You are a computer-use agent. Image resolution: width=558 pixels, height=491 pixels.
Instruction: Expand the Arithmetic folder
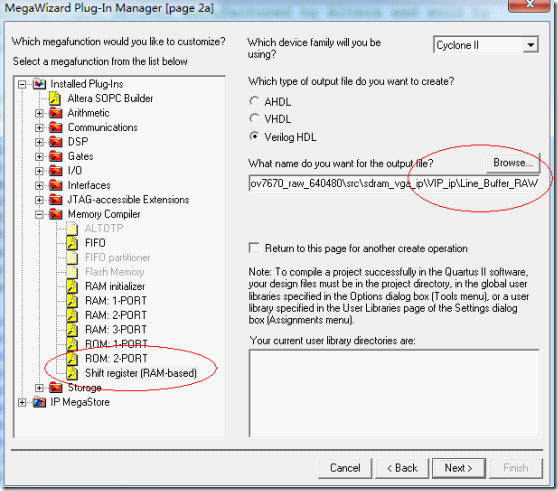[x=39, y=113]
